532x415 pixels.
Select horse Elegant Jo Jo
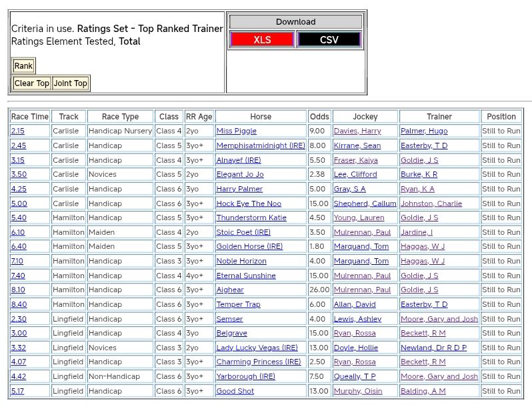coord(239,175)
